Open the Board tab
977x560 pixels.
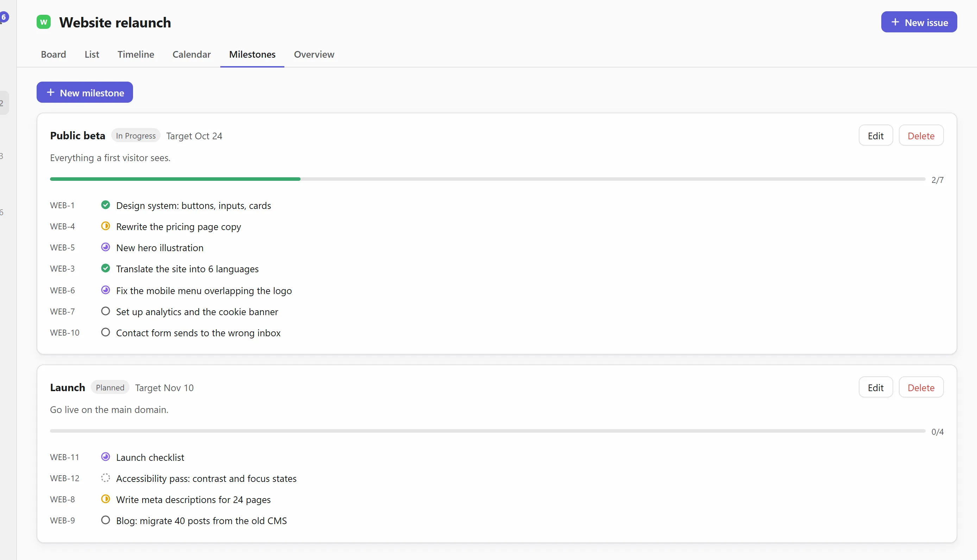(x=53, y=54)
